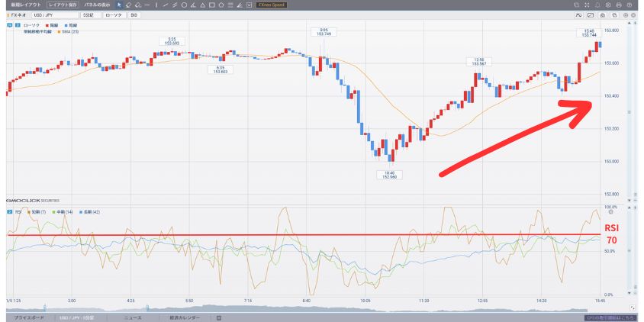Viewport: 644px width, 322px height.
Task: Switch to the ニュース tab
Action: point(132,317)
